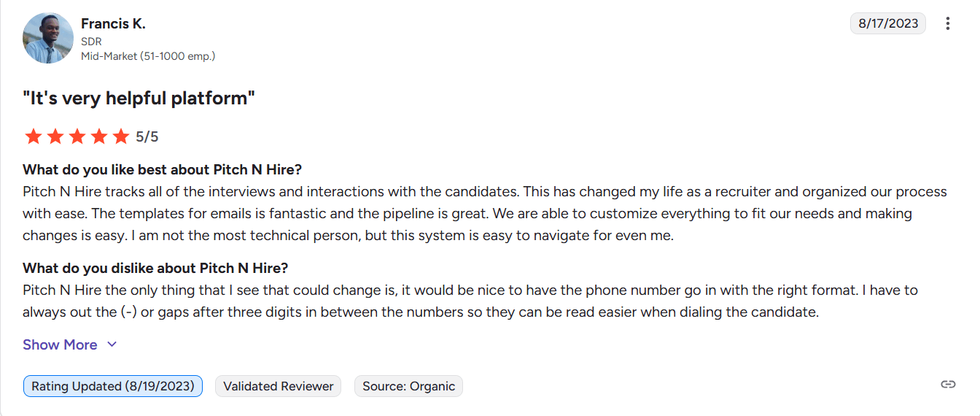Click the first rating star
The height and width of the screenshot is (416, 980).
click(33, 136)
